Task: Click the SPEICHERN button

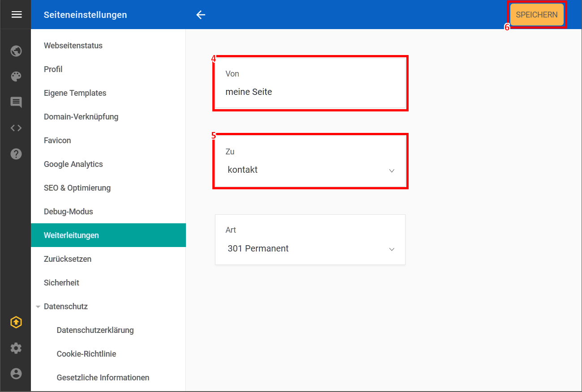Action: click(536, 15)
